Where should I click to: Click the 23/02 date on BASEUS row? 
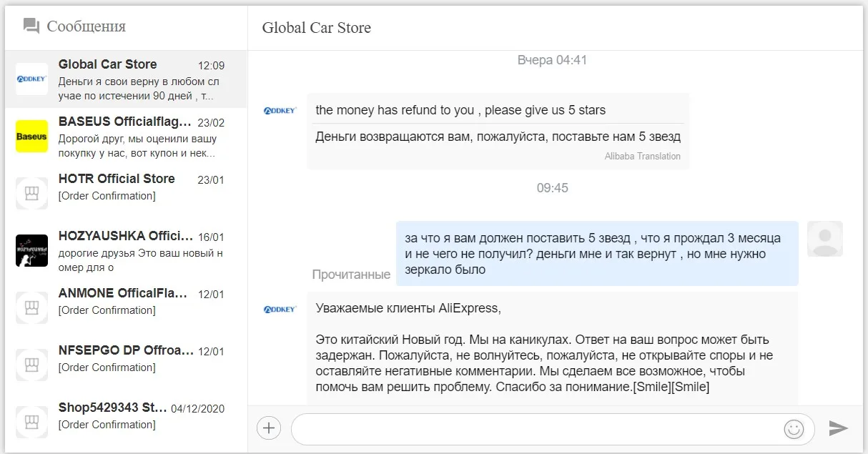pyautogui.click(x=211, y=123)
